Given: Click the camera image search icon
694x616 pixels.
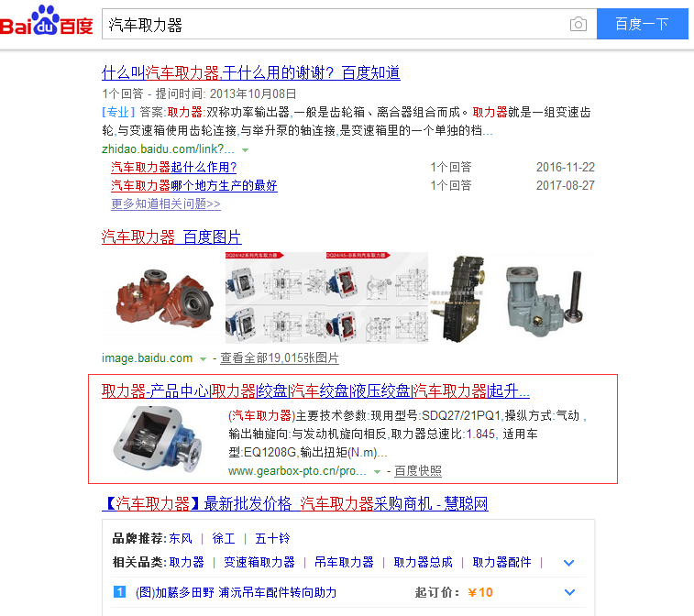Looking at the screenshot, I should pos(578,24).
